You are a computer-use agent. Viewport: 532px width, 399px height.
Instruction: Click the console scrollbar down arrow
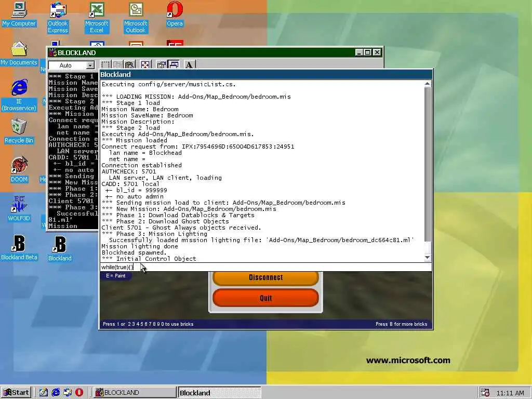[427, 258]
